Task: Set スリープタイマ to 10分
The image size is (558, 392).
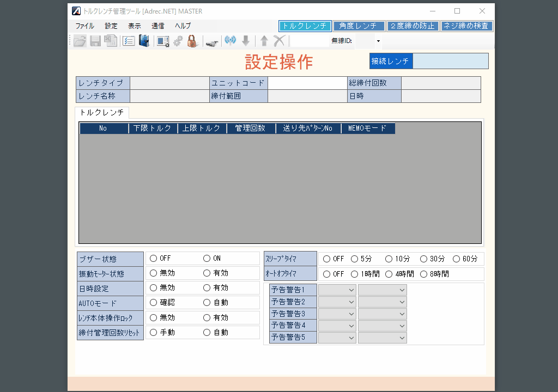Action: (x=389, y=259)
